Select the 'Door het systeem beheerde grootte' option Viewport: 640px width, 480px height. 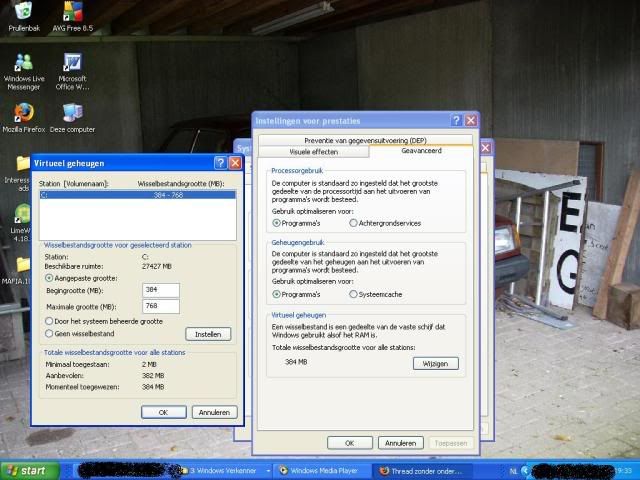coord(51,320)
